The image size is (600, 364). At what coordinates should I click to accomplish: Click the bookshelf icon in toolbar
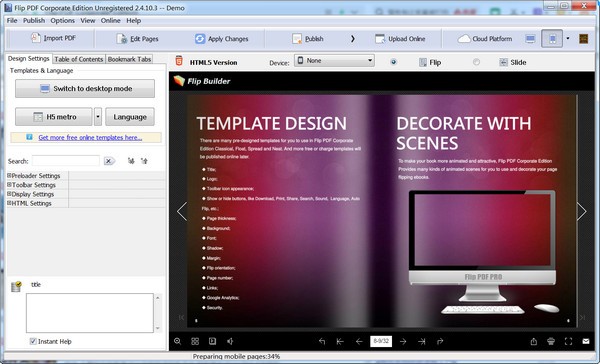[583, 39]
